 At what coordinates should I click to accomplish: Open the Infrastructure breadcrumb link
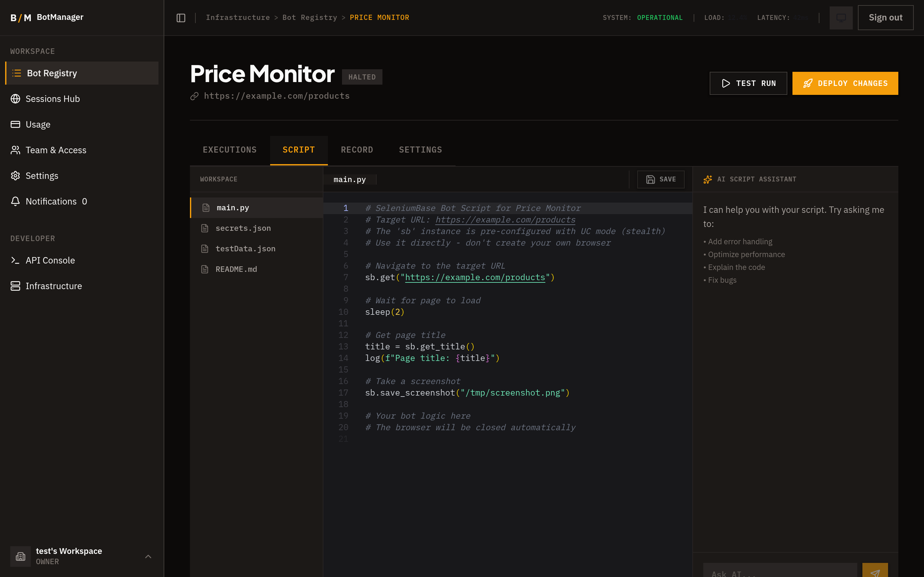237,17
